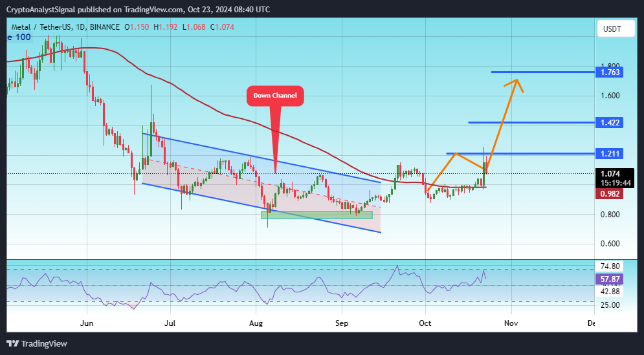This screenshot has height=355, width=644.
Task: Click the high price value H1.192
Action: click(x=166, y=27)
